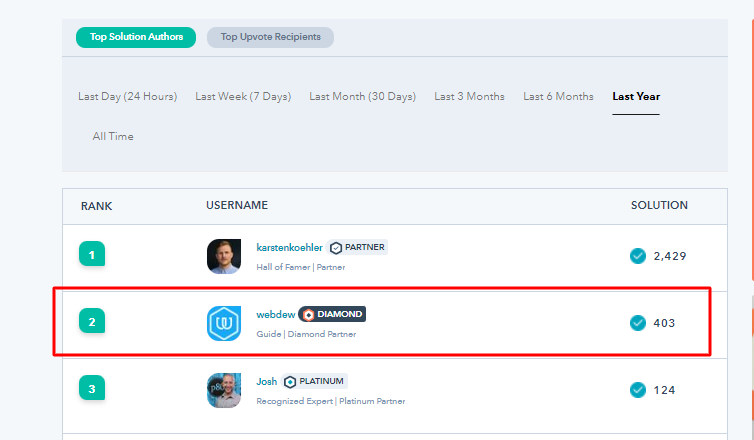Click the rank 3 badge
This screenshot has height=440, width=754.
coord(92,388)
